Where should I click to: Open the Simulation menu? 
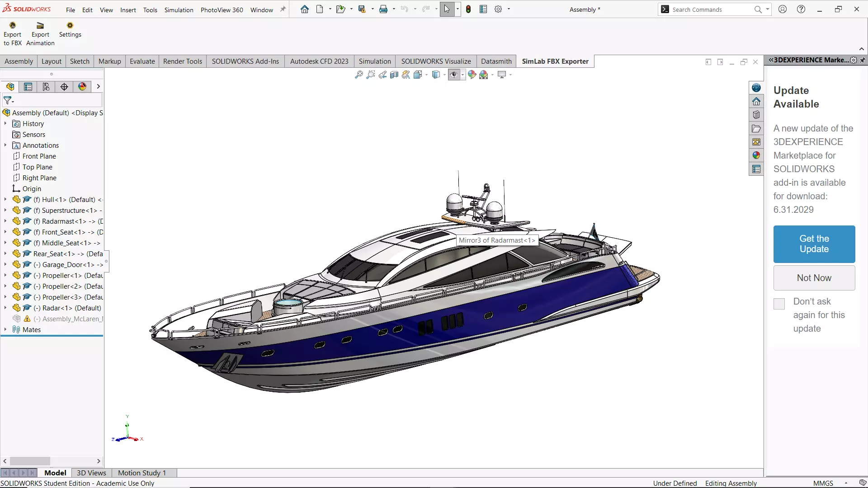tap(179, 10)
